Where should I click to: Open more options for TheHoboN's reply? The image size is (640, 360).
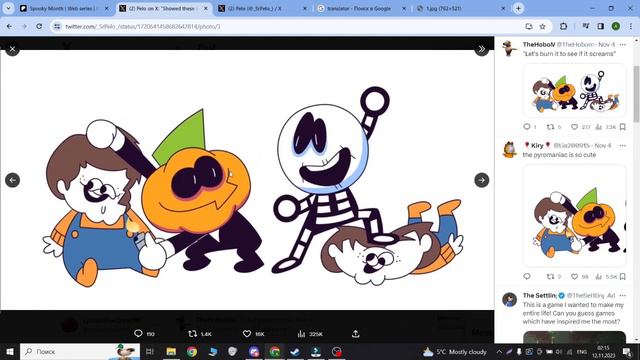coord(622,44)
